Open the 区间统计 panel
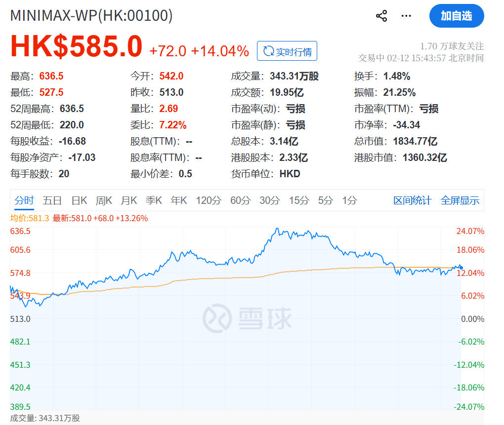Image resolution: width=504 pixels, height=425 pixels. [x=413, y=200]
